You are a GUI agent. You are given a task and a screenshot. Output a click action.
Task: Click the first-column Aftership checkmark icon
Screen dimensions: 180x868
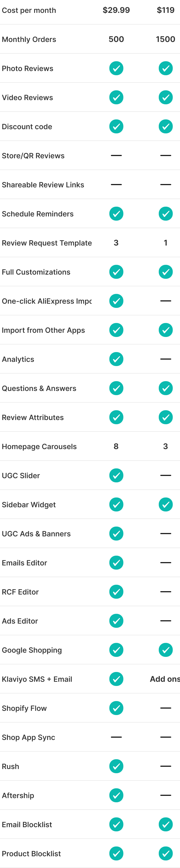pos(116,795)
